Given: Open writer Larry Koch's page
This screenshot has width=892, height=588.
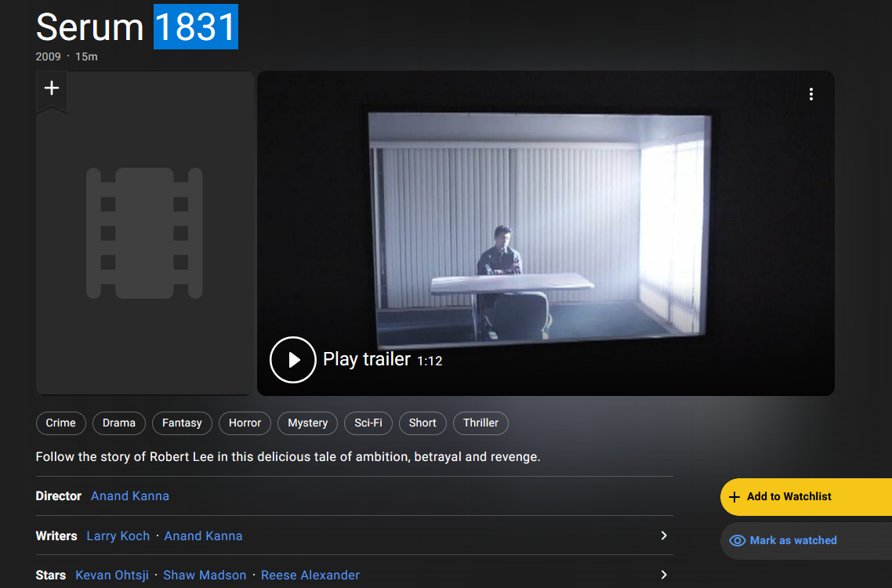Looking at the screenshot, I should pos(118,536).
